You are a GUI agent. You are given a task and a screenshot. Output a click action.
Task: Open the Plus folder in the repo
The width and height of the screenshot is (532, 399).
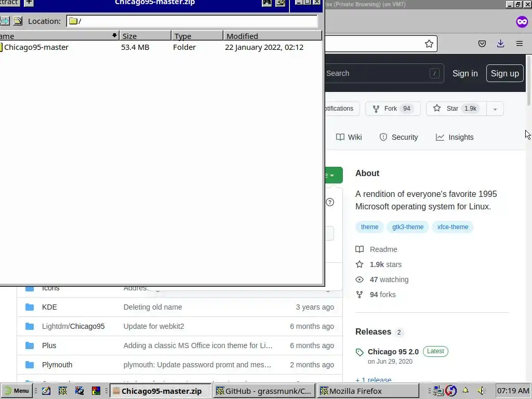(49, 345)
